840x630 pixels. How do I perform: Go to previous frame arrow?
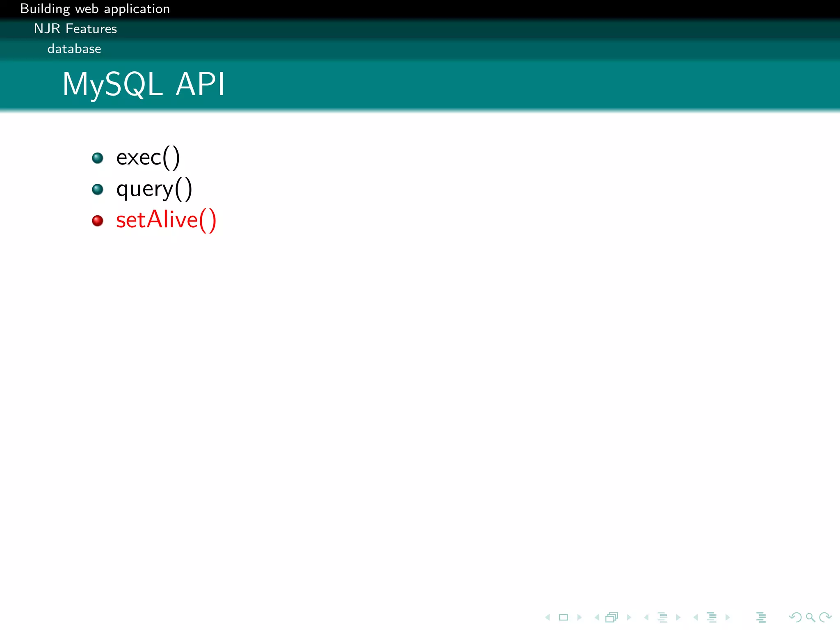(597, 617)
